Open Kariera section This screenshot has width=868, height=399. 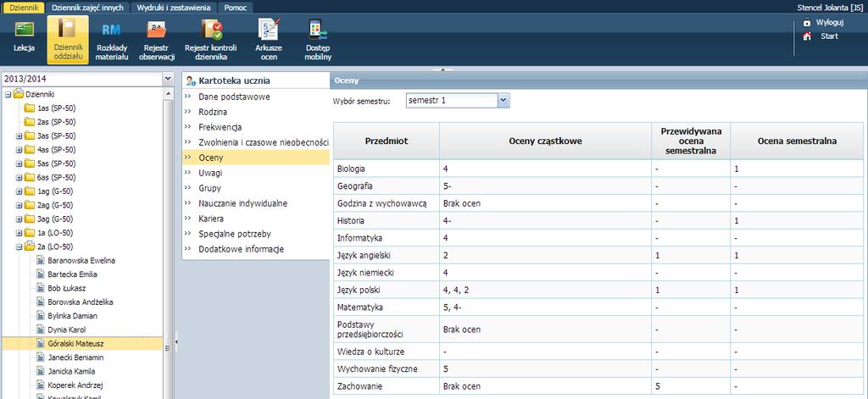[x=211, y=219]
